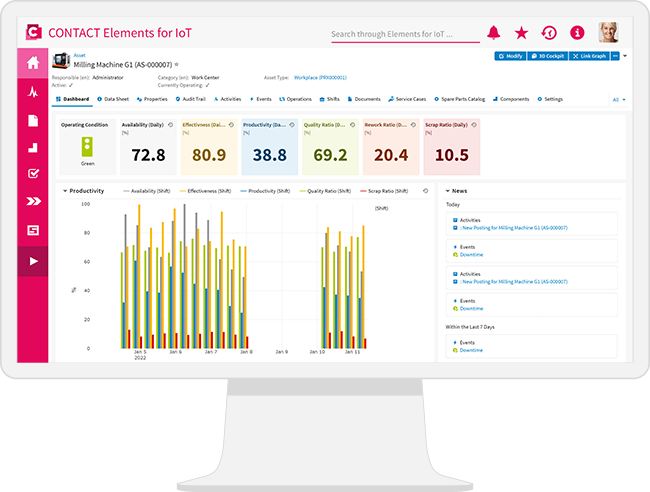This screenshot has height=492, width=650.
Task: Click the 38.8 productivity value
Action: pos(270,155)
